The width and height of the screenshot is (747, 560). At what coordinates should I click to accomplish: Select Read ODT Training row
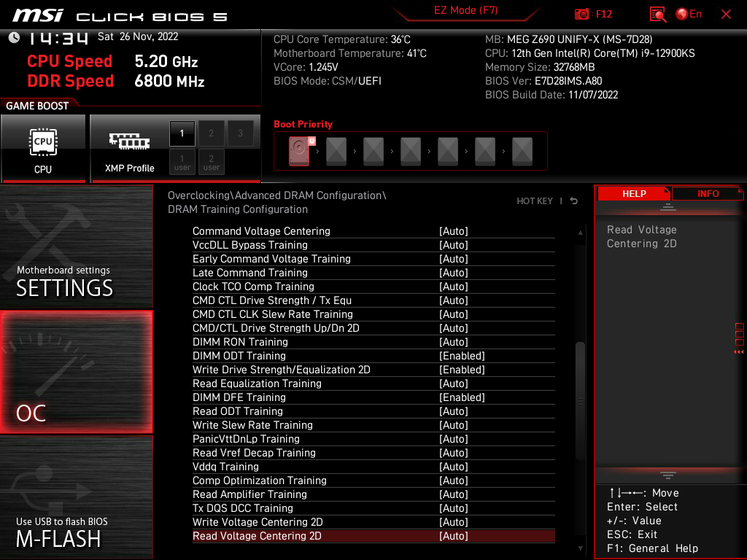coord(373,411)
